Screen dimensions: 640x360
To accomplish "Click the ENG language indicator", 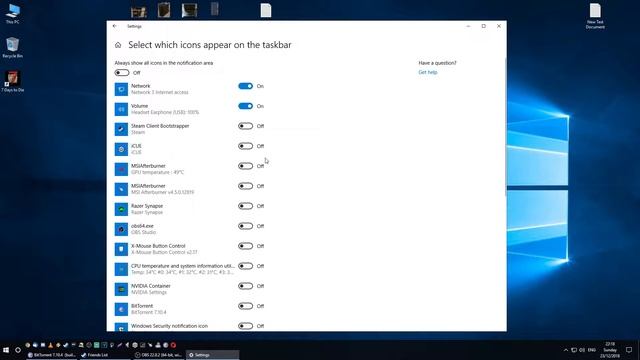I will pyautogui.click(x=591, y=350).
